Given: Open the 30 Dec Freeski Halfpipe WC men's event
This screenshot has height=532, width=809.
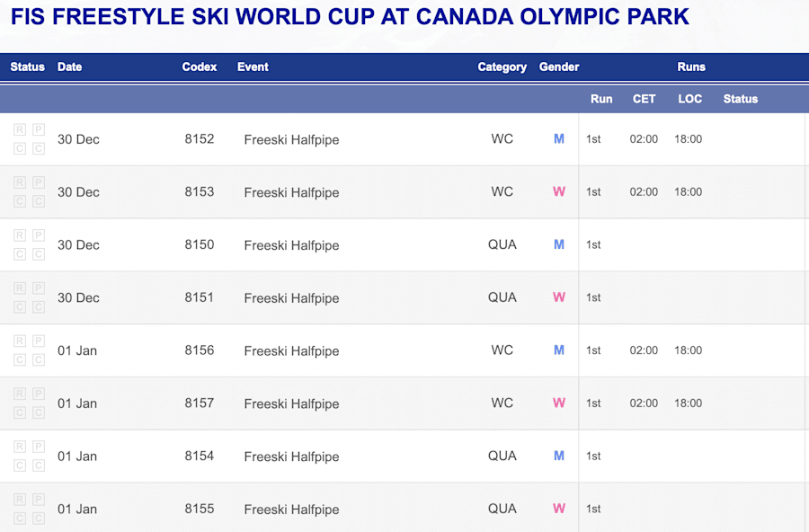Looking at the screenshot, I should [291, 140].
